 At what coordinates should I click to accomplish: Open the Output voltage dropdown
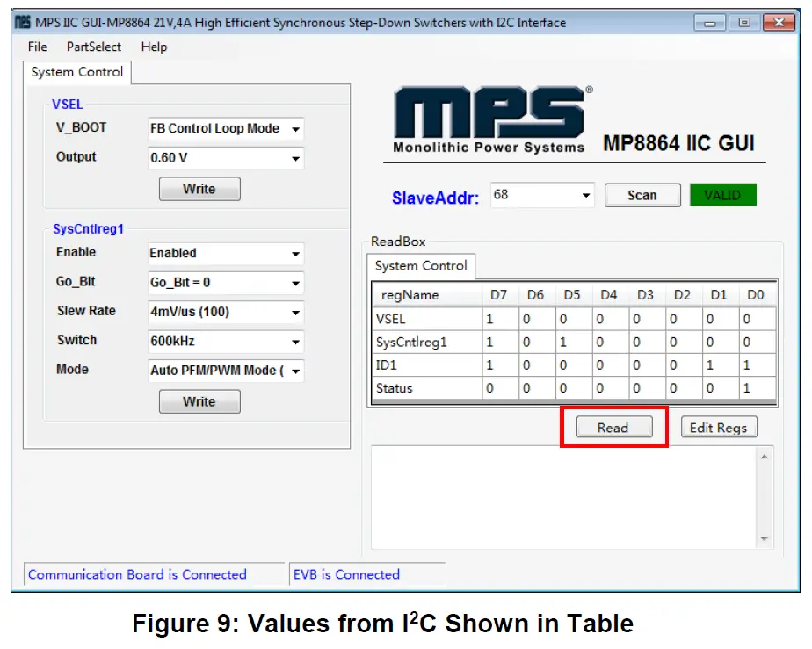225,158
